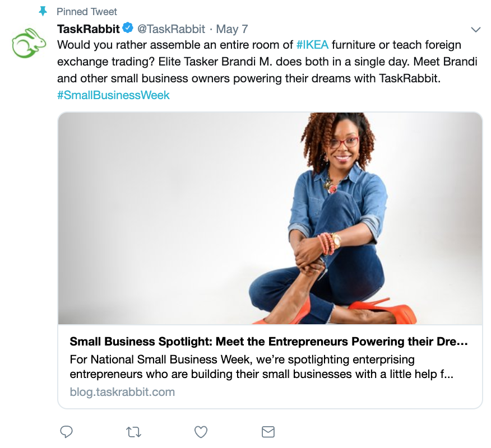
Task: Click the tweet body text about Brandi M.
Action: [267, 62]
